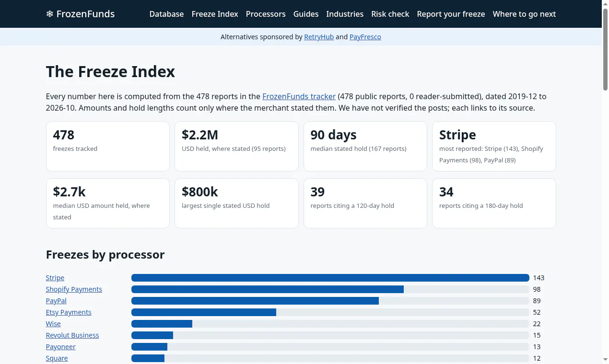The image size is (609, 364).
Task: Open the Payoneer processor link
Action: 61,347
